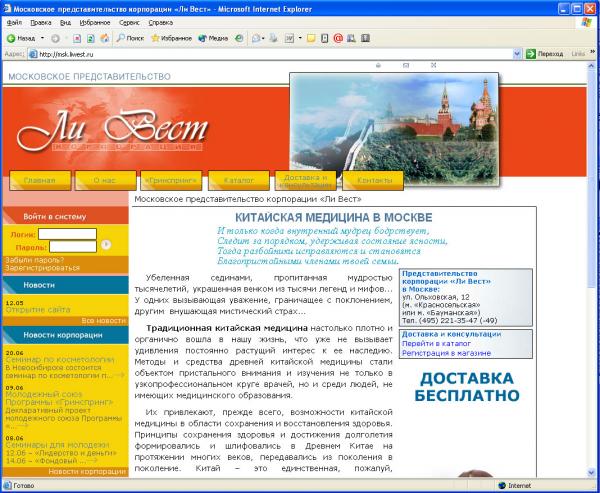Viewport: 600px width, 493px height.
Task: Open the «Гринспринг» nav tab
Action: [171, 180]
